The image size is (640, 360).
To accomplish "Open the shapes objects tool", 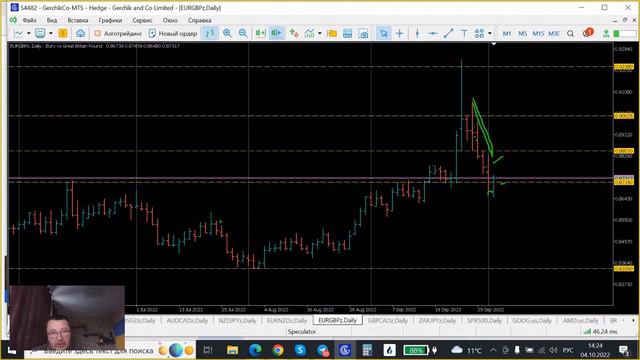I will pyautogui.click(x=479, y=33).
